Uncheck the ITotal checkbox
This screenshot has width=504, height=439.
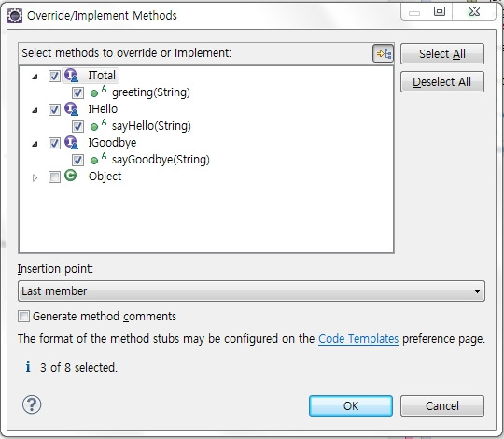click(54, 77)
